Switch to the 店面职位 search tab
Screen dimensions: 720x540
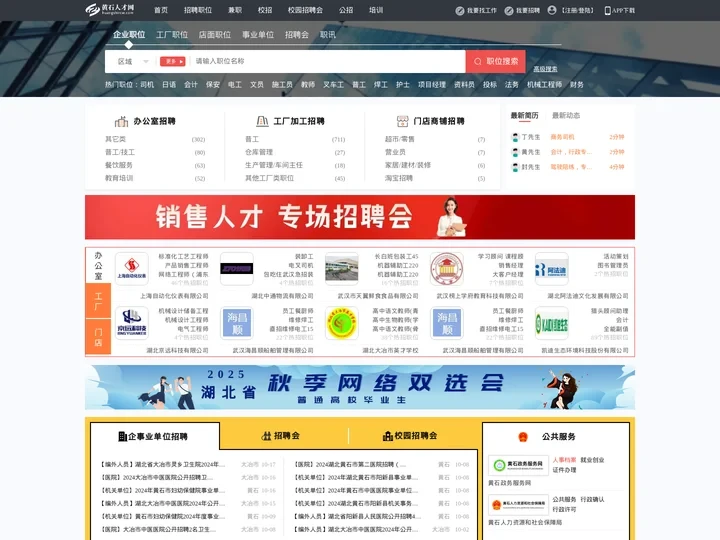[215, 35]
